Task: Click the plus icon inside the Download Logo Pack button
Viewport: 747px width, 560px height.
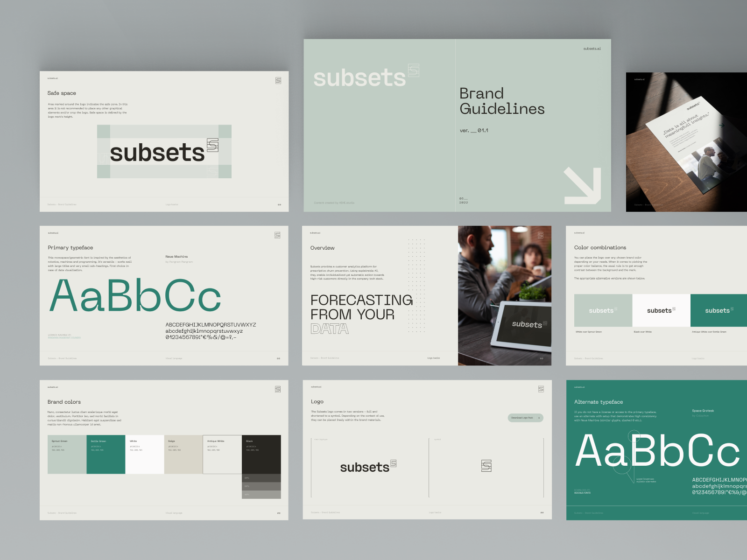Action: point(540,418)
